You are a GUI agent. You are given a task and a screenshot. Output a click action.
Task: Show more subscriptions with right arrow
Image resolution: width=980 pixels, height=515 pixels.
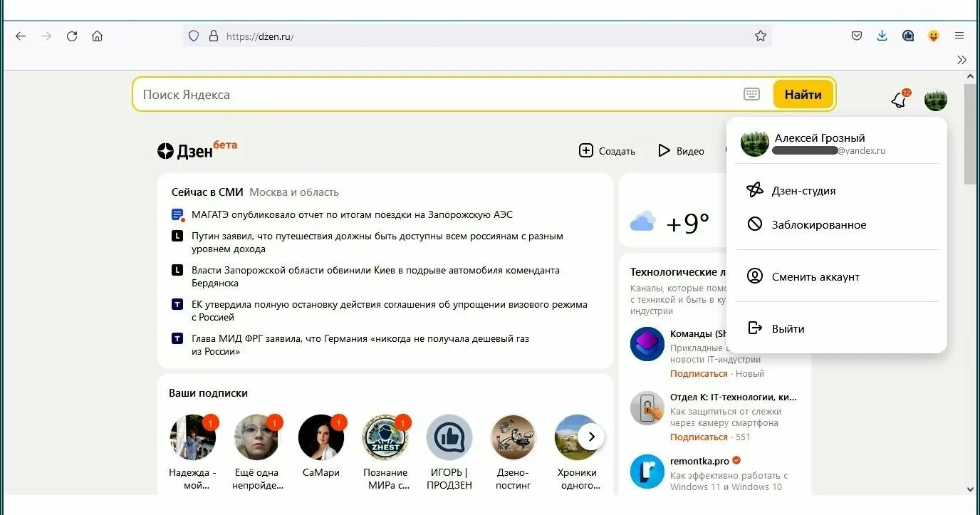(x=591, y=437)
